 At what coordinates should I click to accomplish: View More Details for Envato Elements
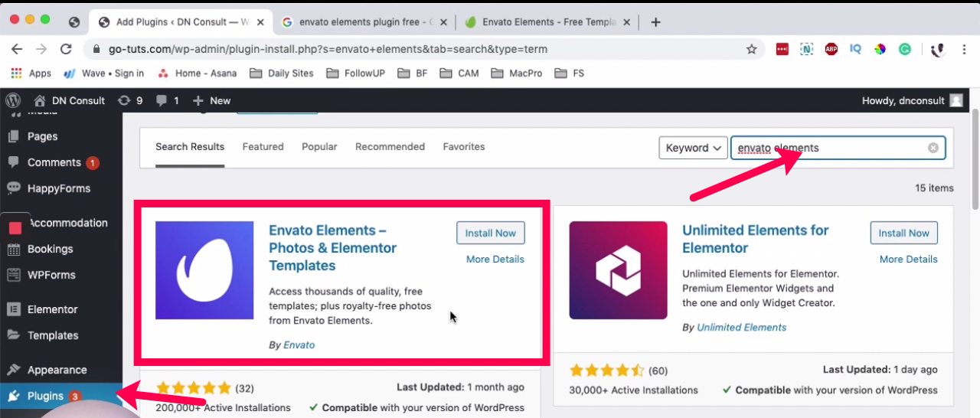495,259
